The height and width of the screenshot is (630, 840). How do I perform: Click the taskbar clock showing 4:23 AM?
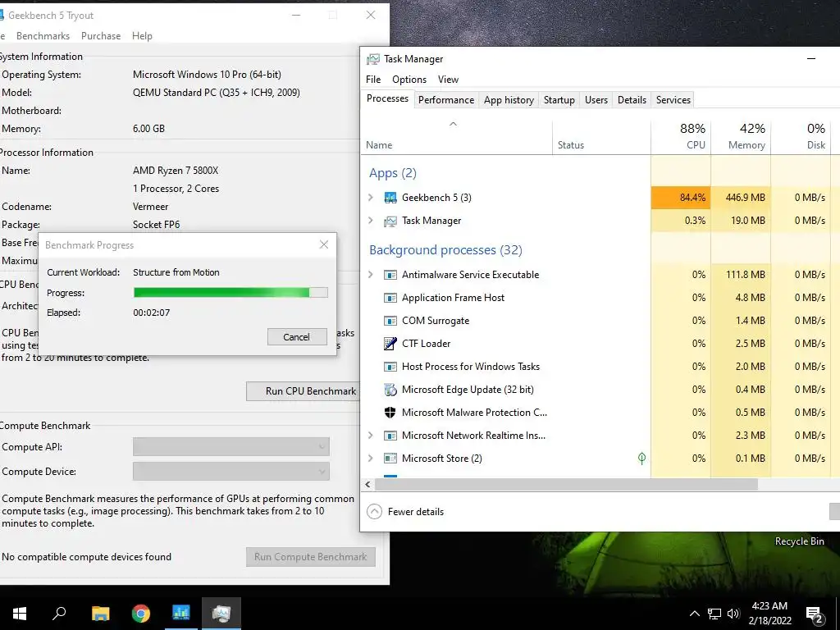[769, 614]
